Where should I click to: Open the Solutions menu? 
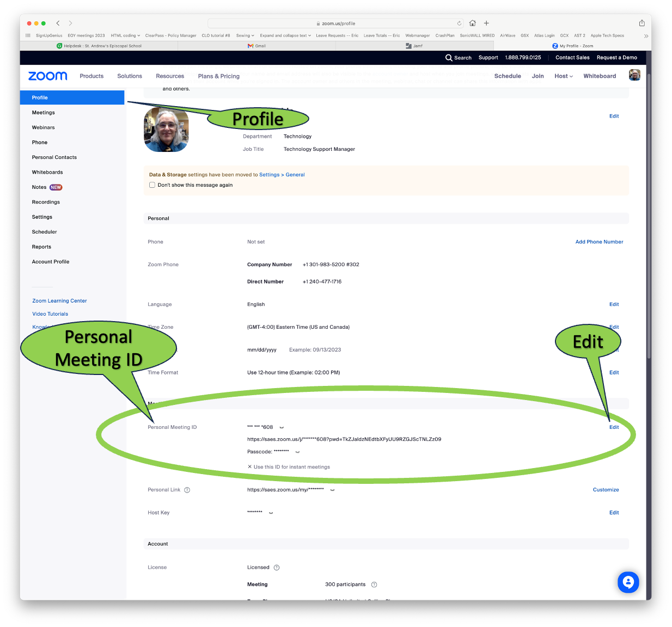click(130, 76)
